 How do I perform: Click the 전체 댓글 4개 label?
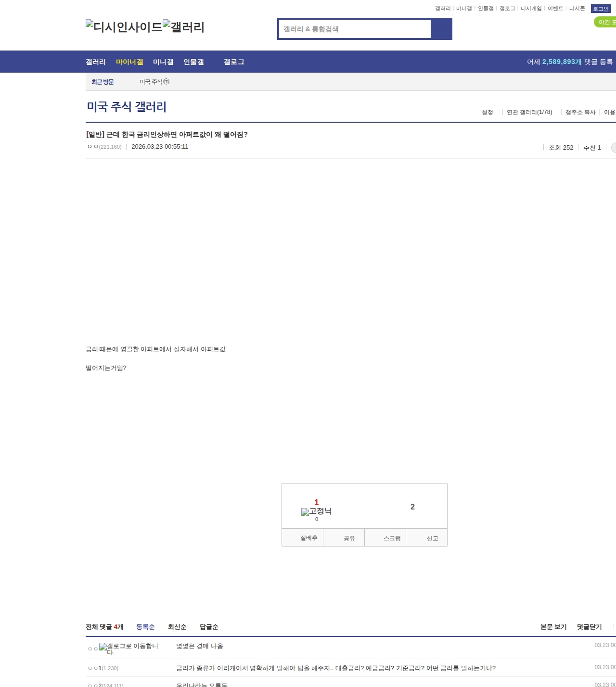[104, 627]
